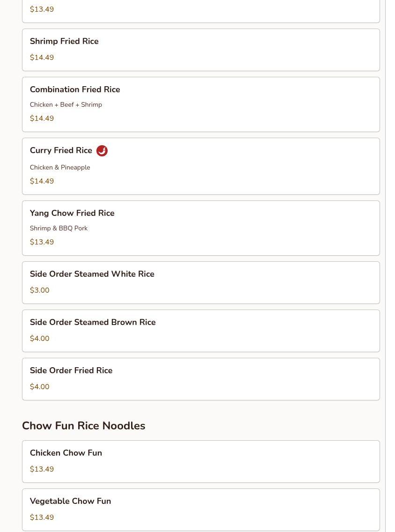Click the $4.00 price under Steamed Brown Rice
This screenshot has width=395, height=532.
(x=39, y=338)
